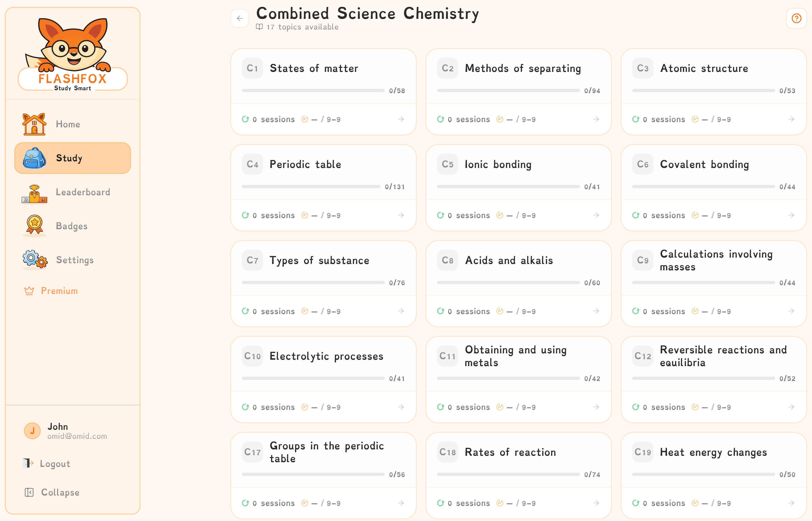Click the grade badge icon on Atomic structure card
Viewport: 812px width, 521px height.
coord(695,119)
